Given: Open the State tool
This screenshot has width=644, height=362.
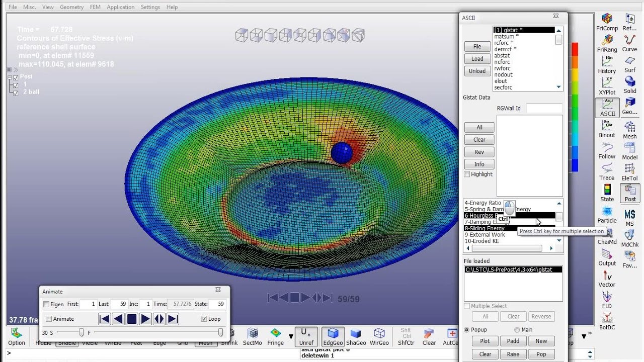Looking at the screenshot, I should click(607, 193).
